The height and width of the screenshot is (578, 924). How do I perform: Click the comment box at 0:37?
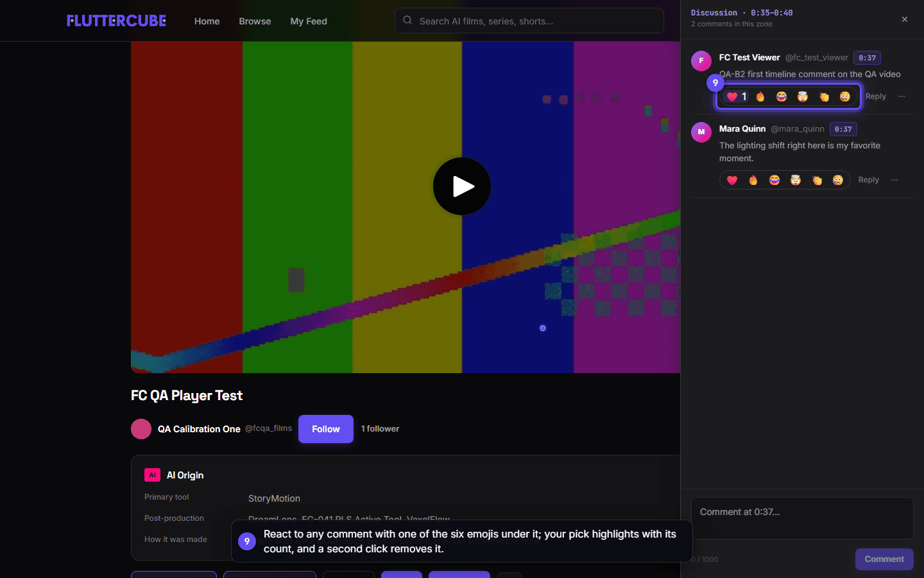pyautogui.click(x=802, y=518)
